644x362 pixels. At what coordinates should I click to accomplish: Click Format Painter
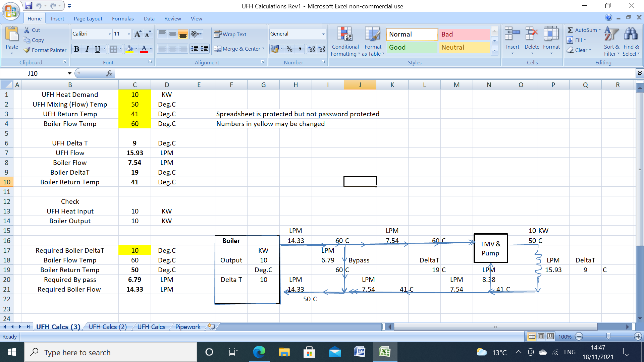45,50
